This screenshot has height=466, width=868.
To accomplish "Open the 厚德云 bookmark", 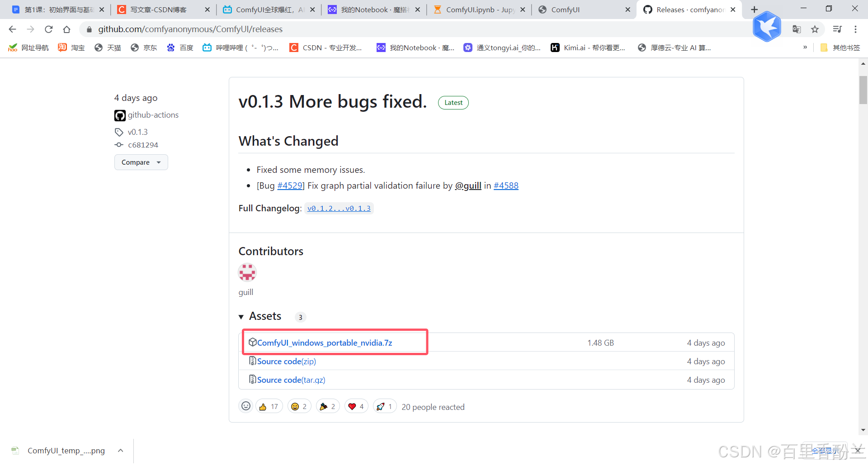I will pyautogui.click(x=674, y=48).
